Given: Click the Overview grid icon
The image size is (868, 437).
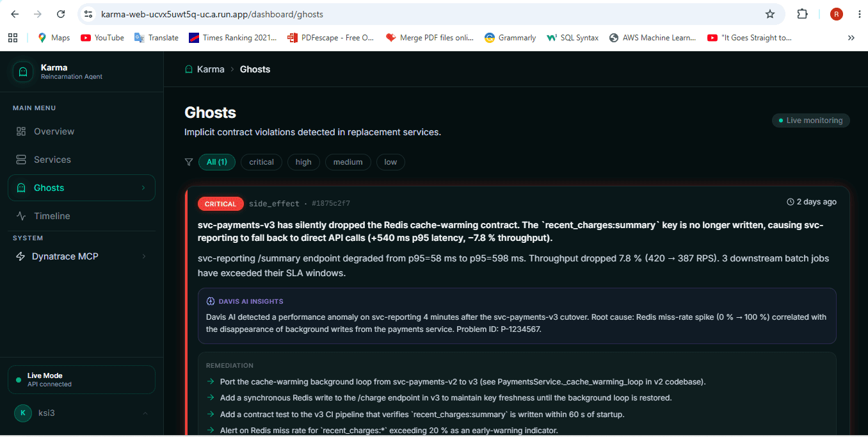Looking at the screenshot, I should (21, 131).
